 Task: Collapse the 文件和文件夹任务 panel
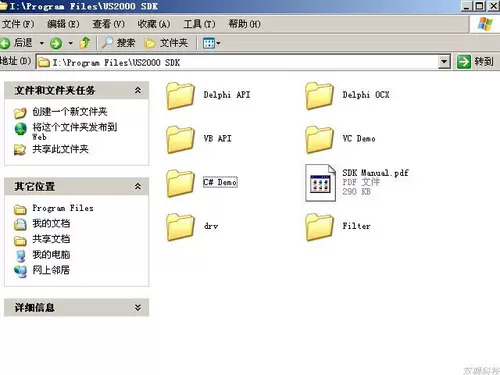(138, 90)
